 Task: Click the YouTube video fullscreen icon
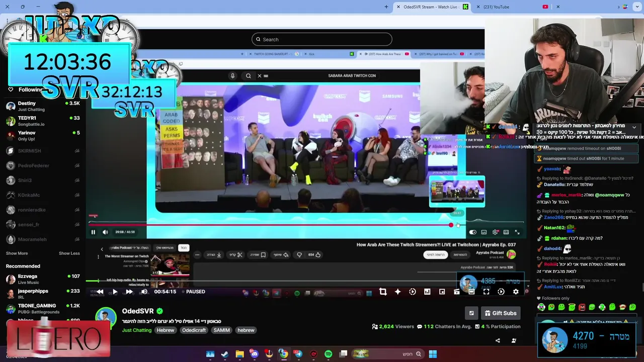click(517, 232)
